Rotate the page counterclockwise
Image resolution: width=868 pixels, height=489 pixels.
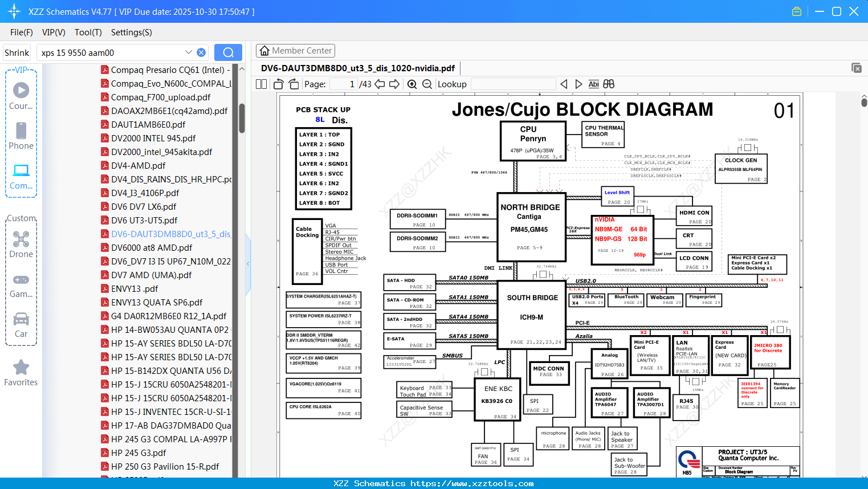278,84
